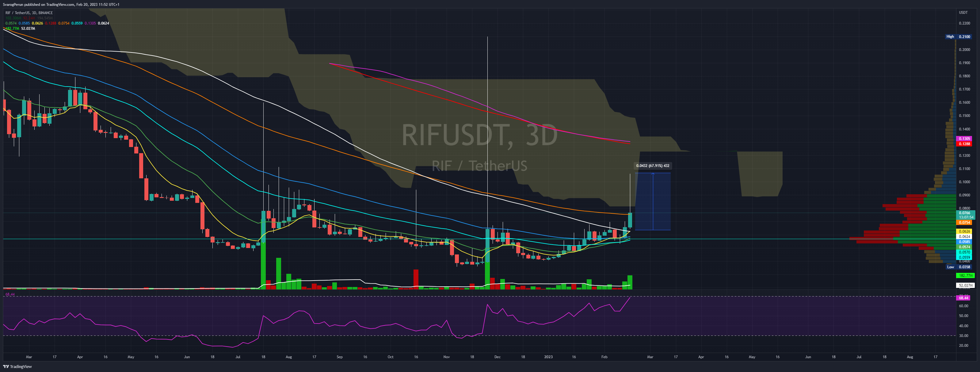
Task: Click the white 52.027M volume MA value in the legend
Action: 28,29
